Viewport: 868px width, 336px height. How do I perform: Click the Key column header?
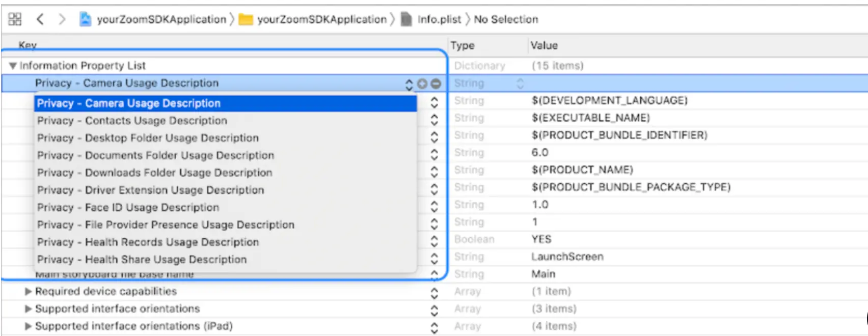(x=28, y=45)
